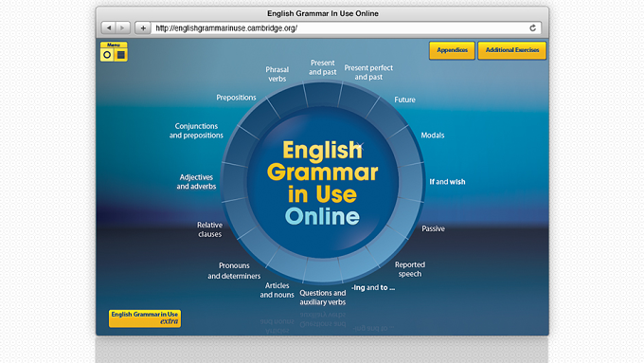The width and height of the screenshot is (644, 363).
Task: Choose the Modals topic
Action: (433, 136)
